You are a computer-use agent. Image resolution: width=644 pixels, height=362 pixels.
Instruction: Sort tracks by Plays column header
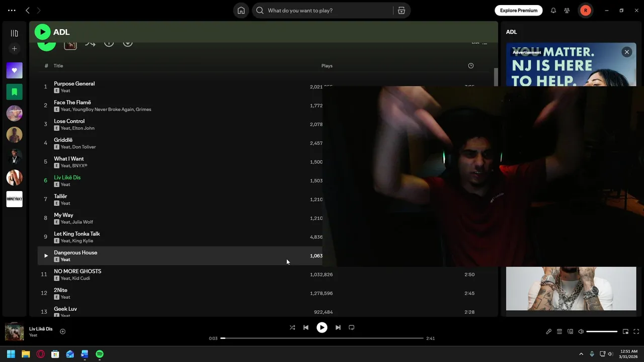(327, 66)
